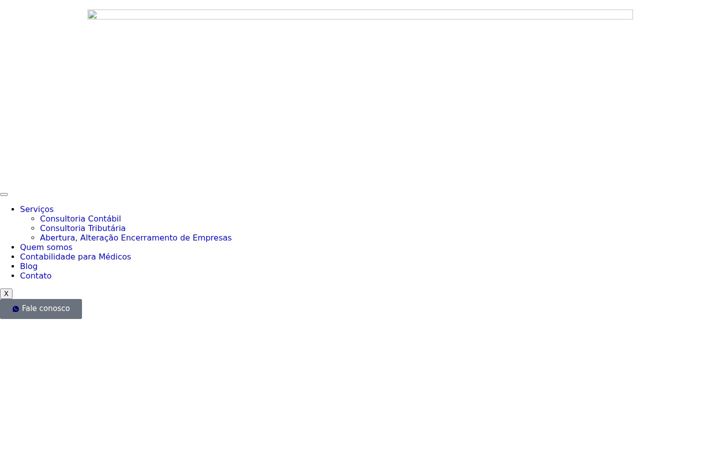
Task: Click the WhatsApp icon in Fale conosco
Action: pyautogui.click(x=16, y=309)
